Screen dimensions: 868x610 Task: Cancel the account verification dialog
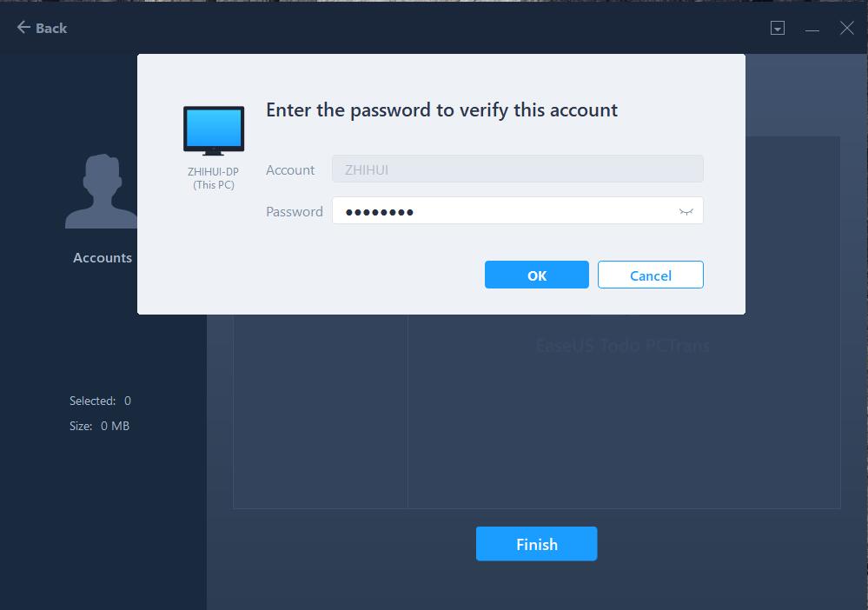pyautogui.click(x=651, y=275)
